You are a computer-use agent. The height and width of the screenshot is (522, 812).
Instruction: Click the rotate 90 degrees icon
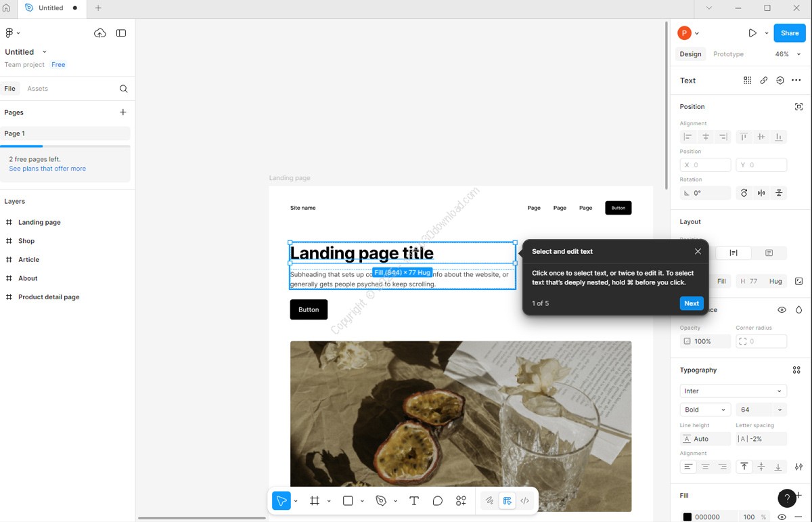744,193
